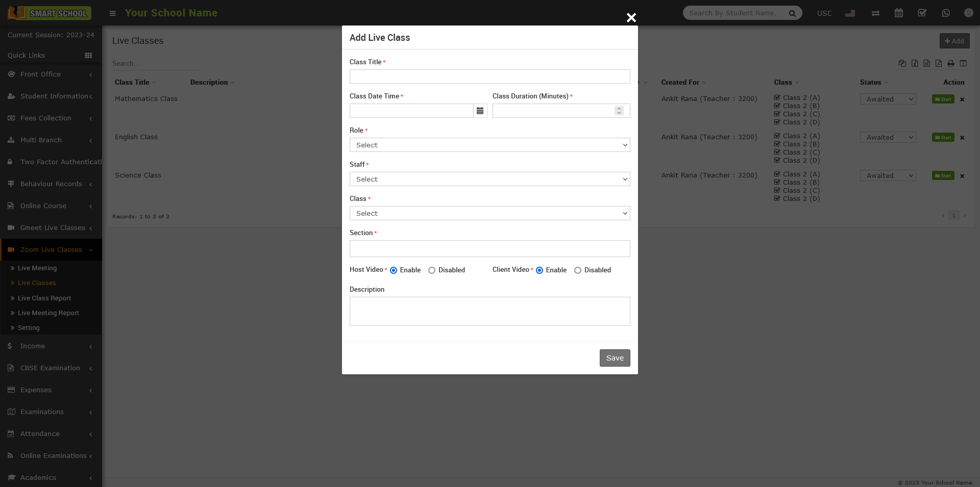Choose Disabled for Client Video

[x=578, y=270]
